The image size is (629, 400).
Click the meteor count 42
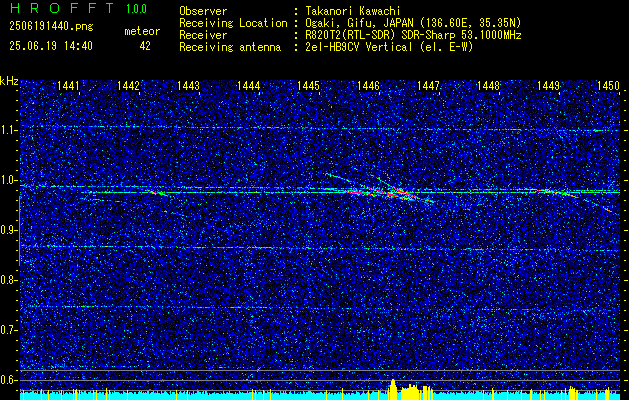[145, 46]
